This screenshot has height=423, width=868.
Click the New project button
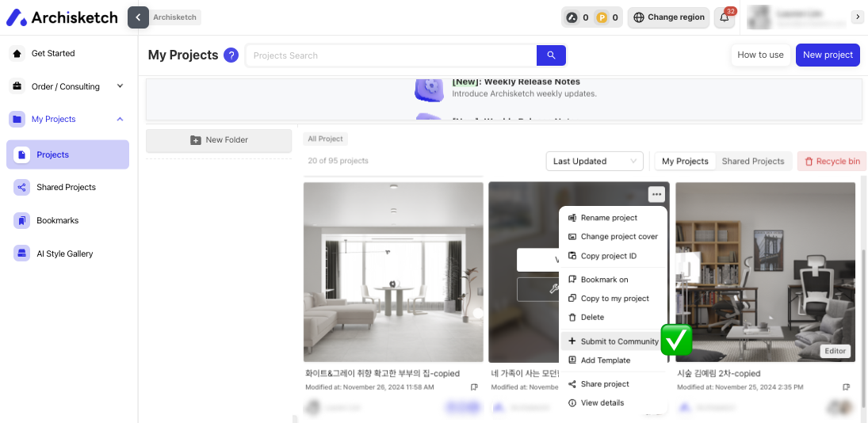click(x=828, y=55)
